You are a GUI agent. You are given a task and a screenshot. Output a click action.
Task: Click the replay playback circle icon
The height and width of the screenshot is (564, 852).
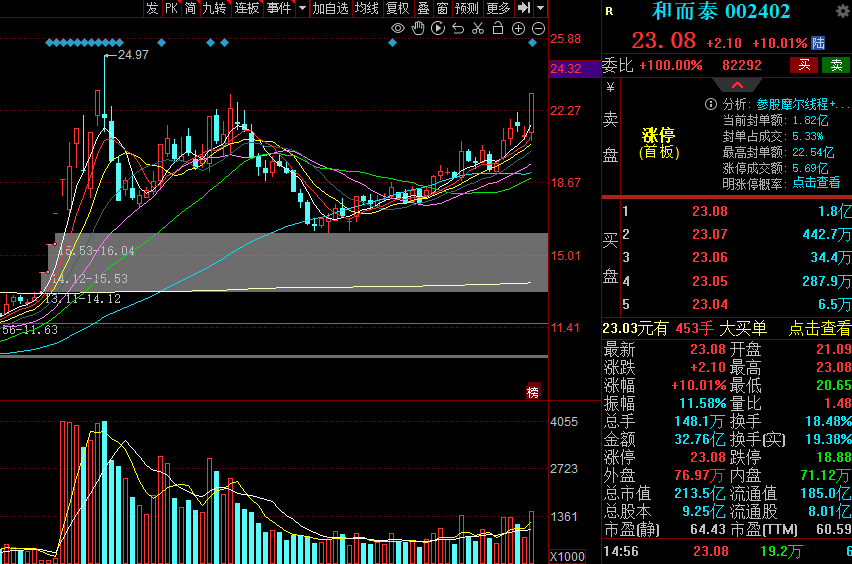pyautogui.click(x=438, y=28)
